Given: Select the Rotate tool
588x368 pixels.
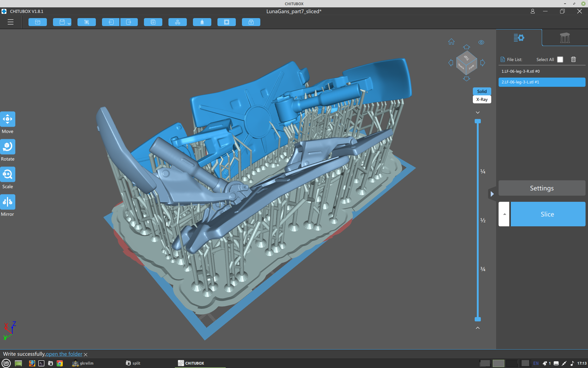Looking at the screenshot, I should click(x=8, y=147).
